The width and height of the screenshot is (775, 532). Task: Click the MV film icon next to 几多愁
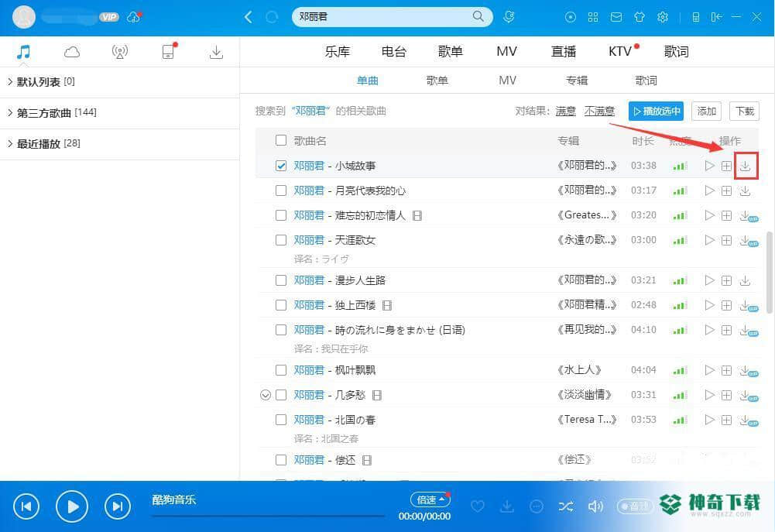coord(377,395)
